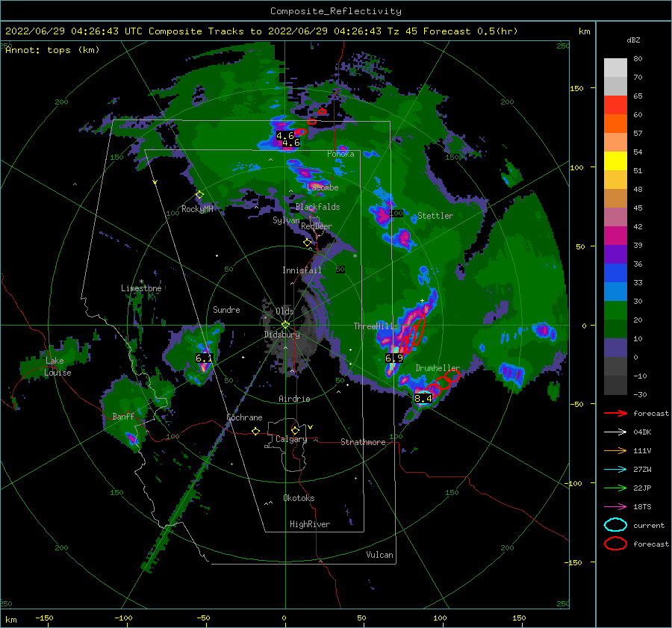Click the cyan 27ZW arrow legend icon
This screenshot has height=628, width=672.
point(615,470)
